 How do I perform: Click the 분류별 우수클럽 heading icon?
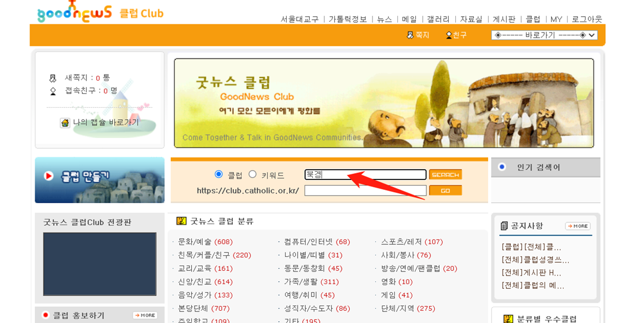pos(508,319)
